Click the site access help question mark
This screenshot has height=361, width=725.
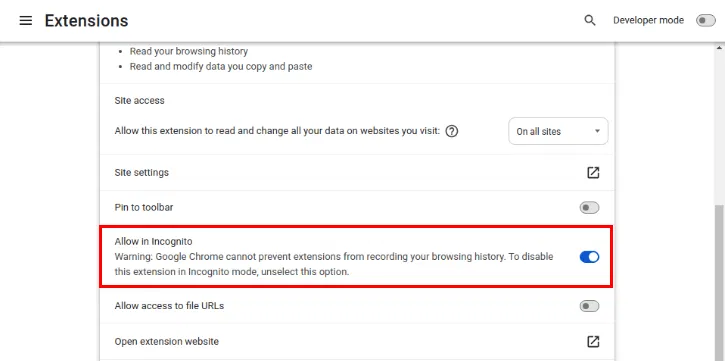(x=452, y=131)
